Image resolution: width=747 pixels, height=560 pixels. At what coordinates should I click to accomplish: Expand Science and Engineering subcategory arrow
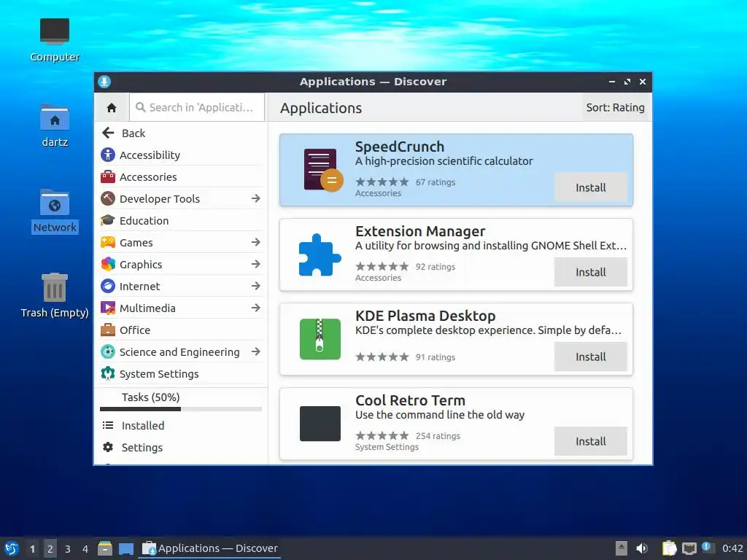pyautogui.click(x=256, y=352)
